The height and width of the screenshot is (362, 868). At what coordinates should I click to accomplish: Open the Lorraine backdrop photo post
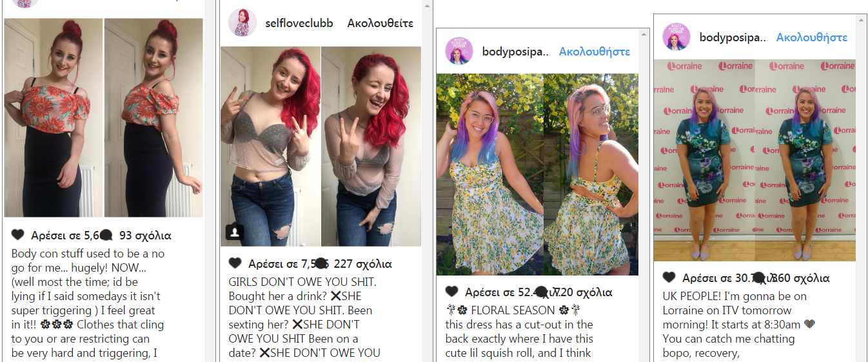click(755, 160)
